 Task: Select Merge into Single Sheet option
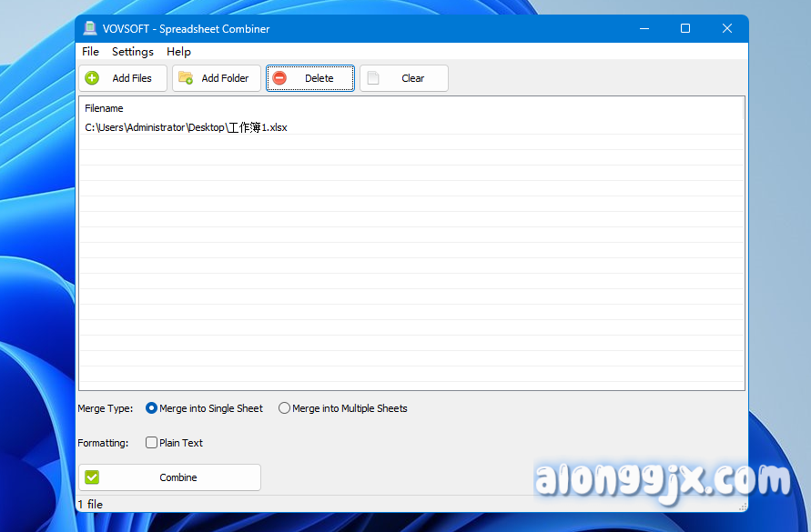pyautogui.click(x=151, y=408)
